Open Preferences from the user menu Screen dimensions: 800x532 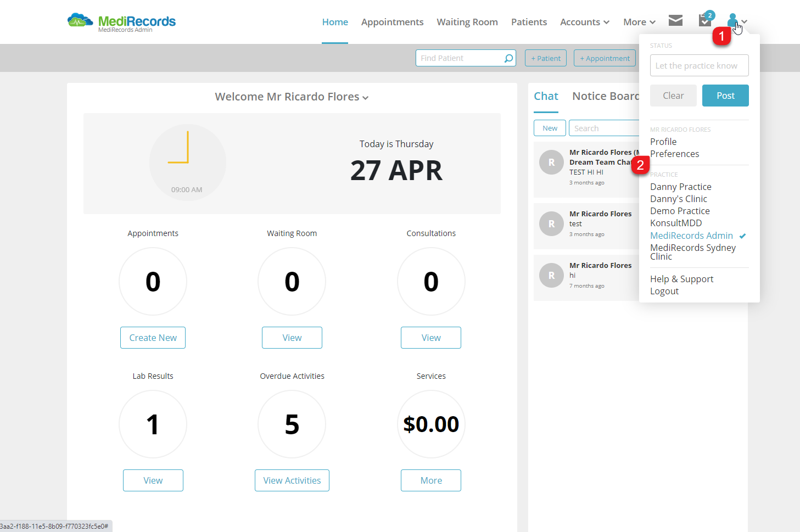[674, 154]
